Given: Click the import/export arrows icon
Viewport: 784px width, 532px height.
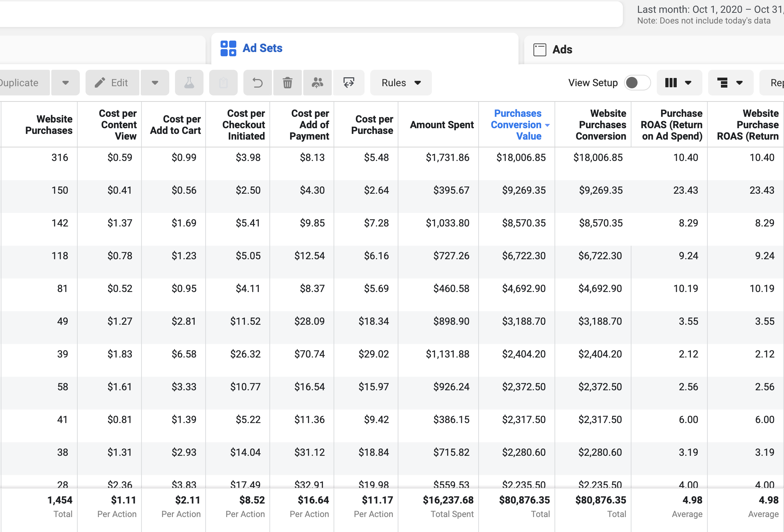Looking at the screenshot, I should point(349,83).
